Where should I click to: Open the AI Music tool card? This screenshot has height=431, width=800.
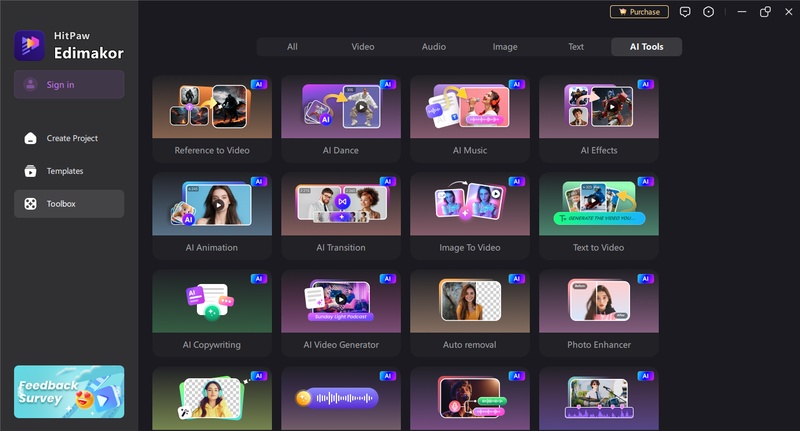point(470,119)
